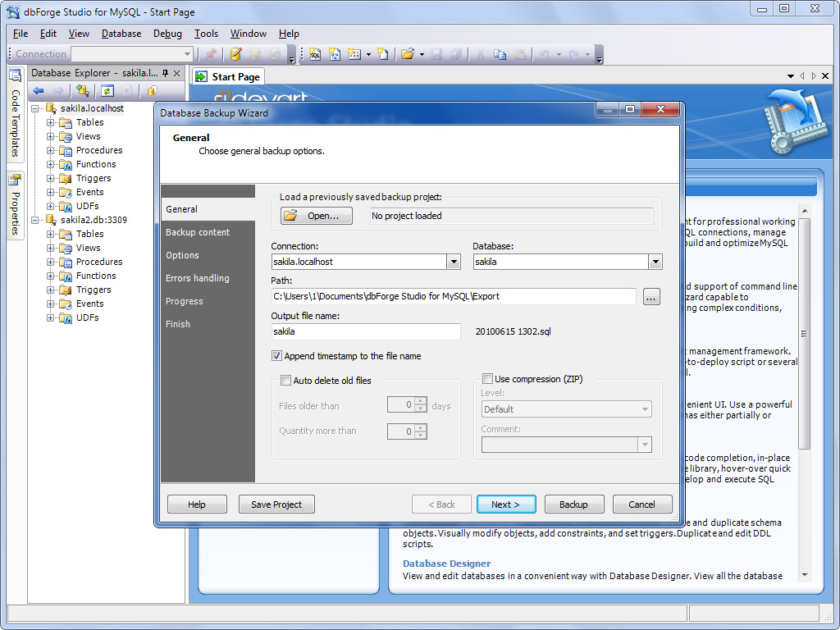
Task: Click the Save toolbar icon
Action: 436,54
